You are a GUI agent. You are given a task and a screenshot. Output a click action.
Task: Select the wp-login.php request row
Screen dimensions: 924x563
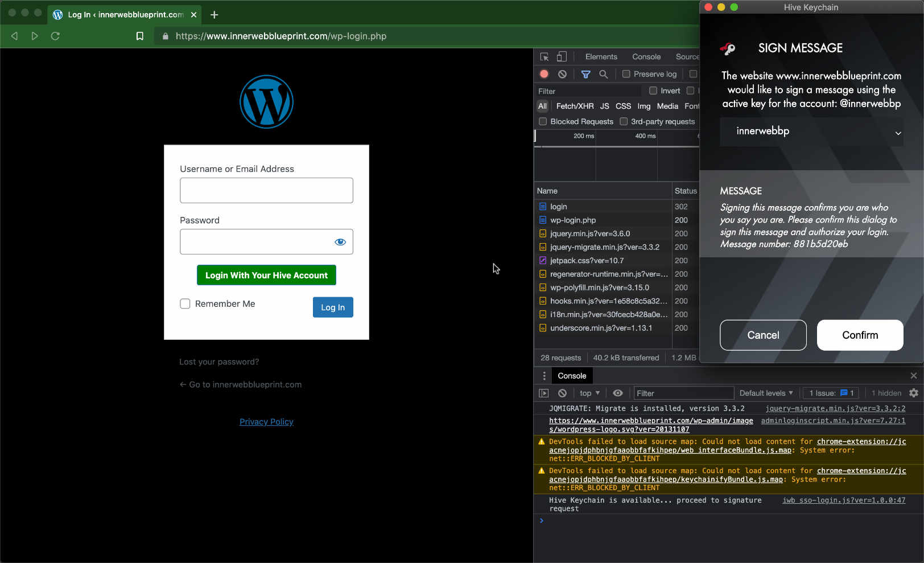(x=617, y=220)
